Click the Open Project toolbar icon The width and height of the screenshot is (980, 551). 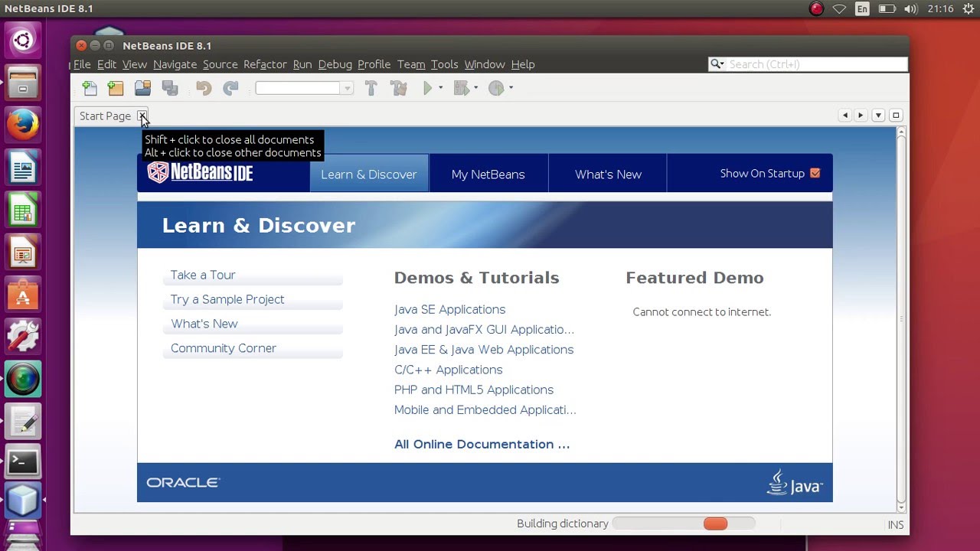(x=142, y=88)
